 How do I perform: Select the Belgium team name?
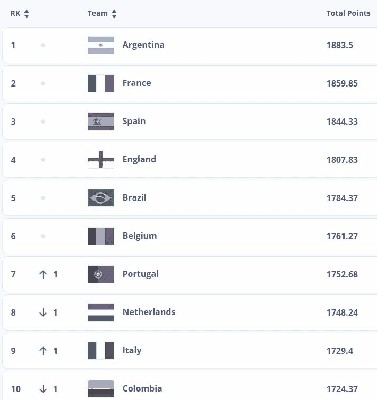pyautogui.click(x=139, y=236)
